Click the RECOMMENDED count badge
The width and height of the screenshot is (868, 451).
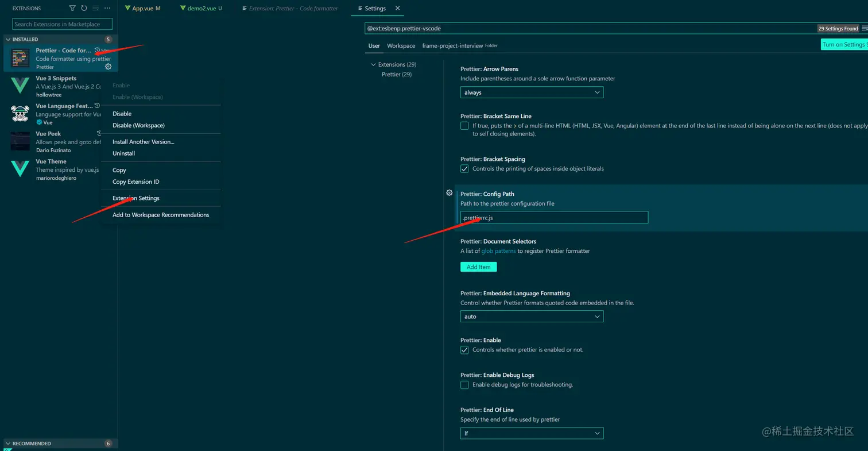click(x=108, y=444)
